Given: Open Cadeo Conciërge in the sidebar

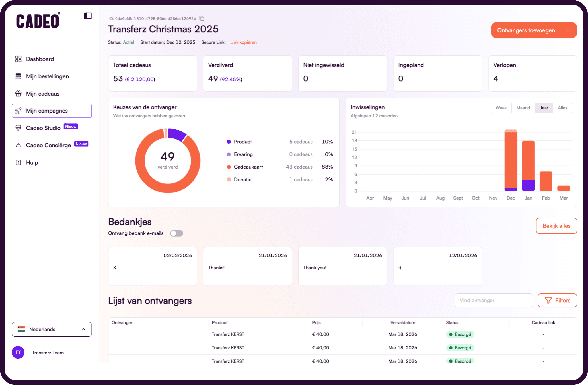Looking at the screenshot, I should coord(48,145).
